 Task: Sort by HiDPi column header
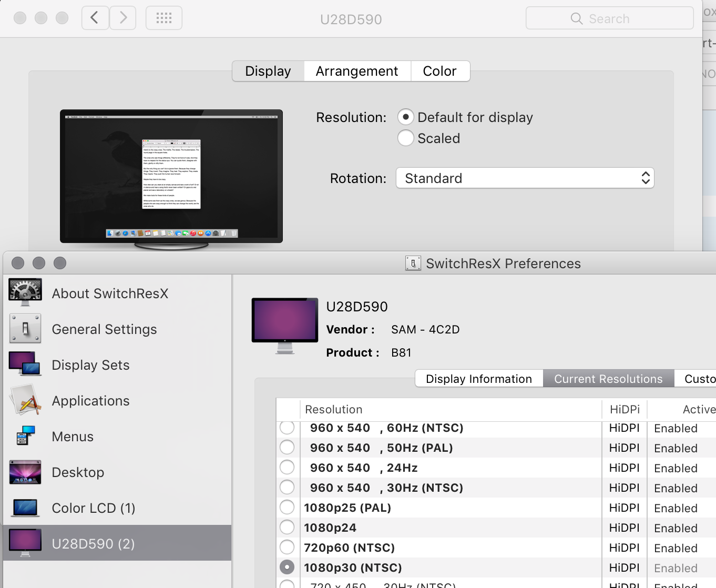tap(625, 409)
